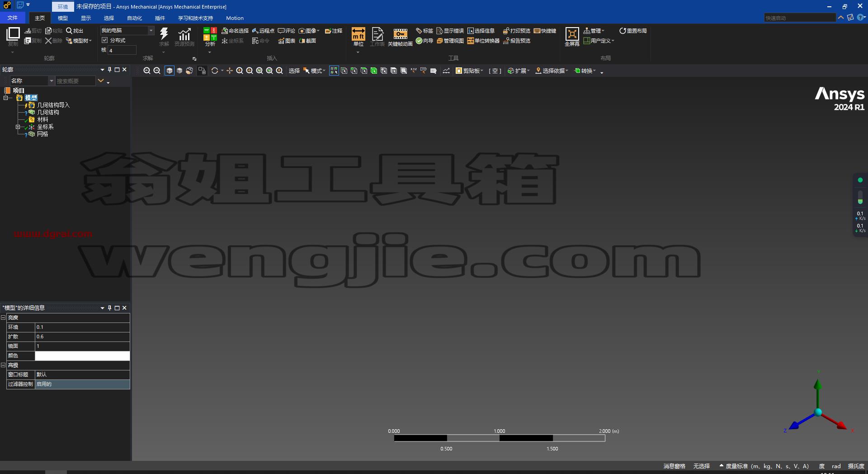The width and height of the screenshot is (868, 474).
Task: Click the 注释 annotation tool
Action: pyautogui.click(x=334, y=31)
